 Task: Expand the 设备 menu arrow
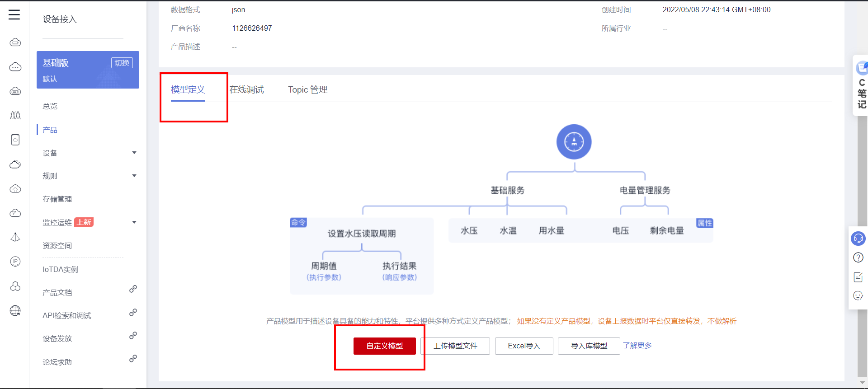(x=134, y=153)
